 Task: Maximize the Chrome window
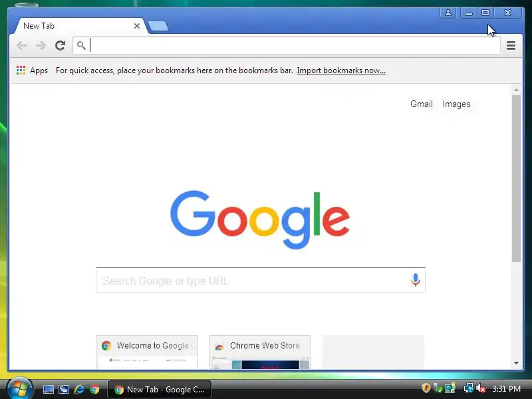coord(485,13)
